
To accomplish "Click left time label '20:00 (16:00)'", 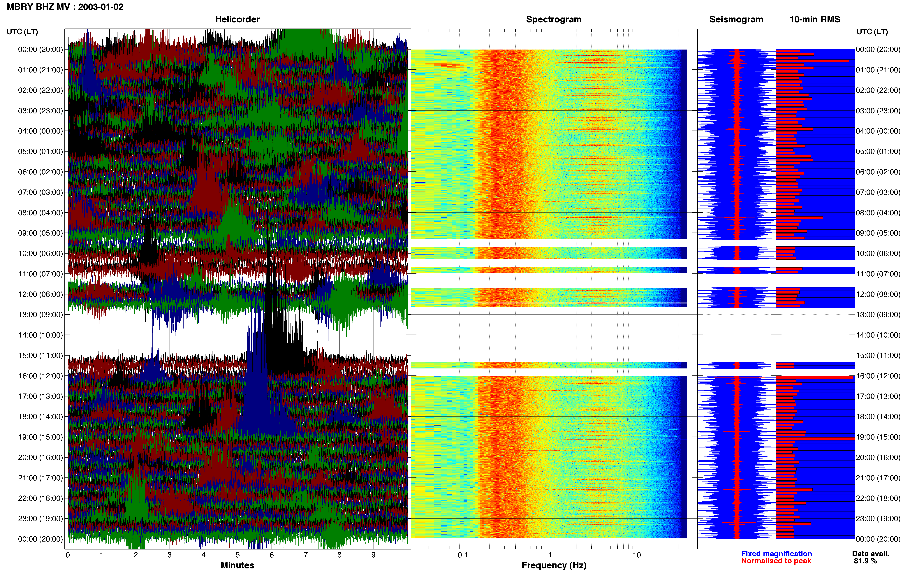I will [x=41, y=457].
